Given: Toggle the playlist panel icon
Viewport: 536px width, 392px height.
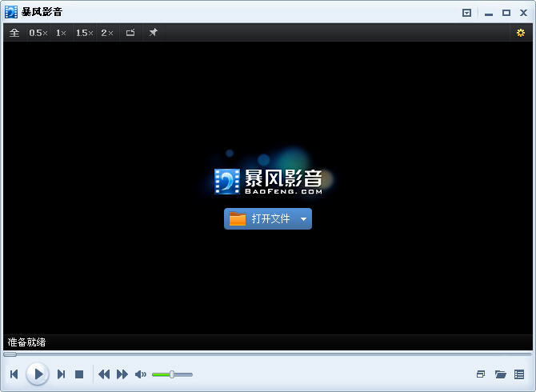Looking at the screenshot, I should 519,374.
